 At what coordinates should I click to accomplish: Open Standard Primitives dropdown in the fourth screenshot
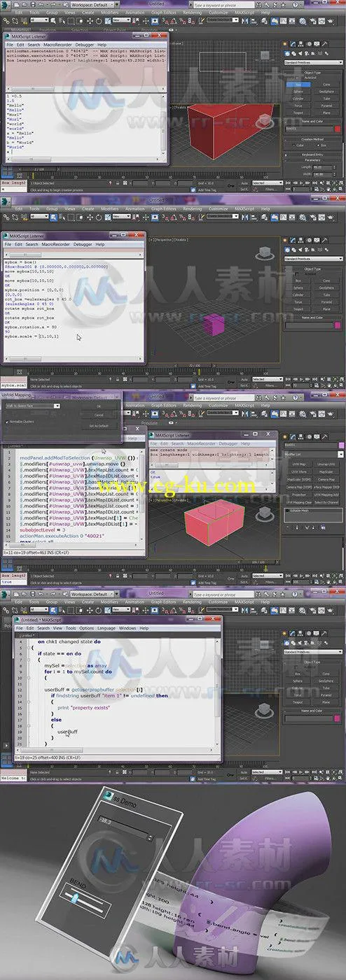click(x=312, y=653)
